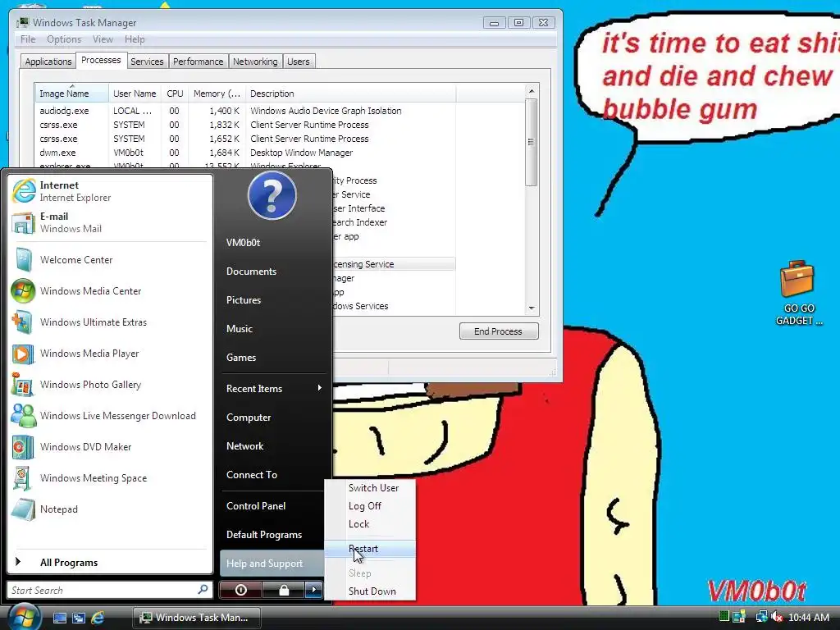Click the green Task Manager CPU tray icon
The width and height of the screenshot is (840, 630).
pyautogui.click(x=724, y=617)
